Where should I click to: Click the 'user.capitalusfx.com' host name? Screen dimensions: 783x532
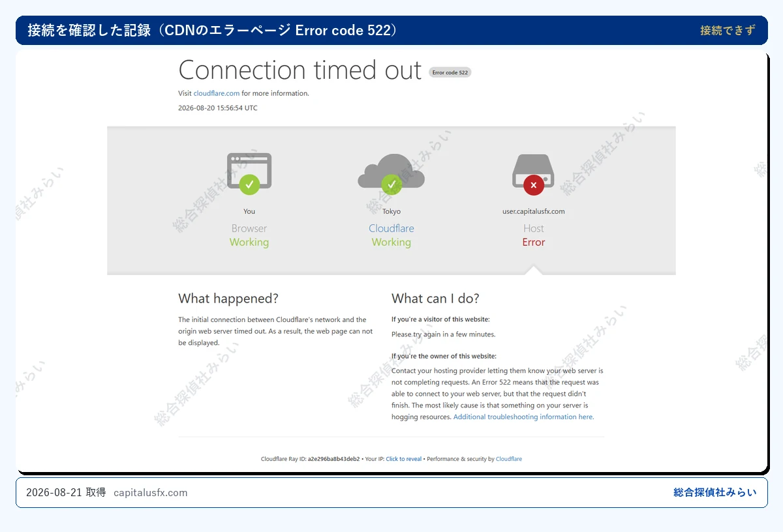point(534,211)
